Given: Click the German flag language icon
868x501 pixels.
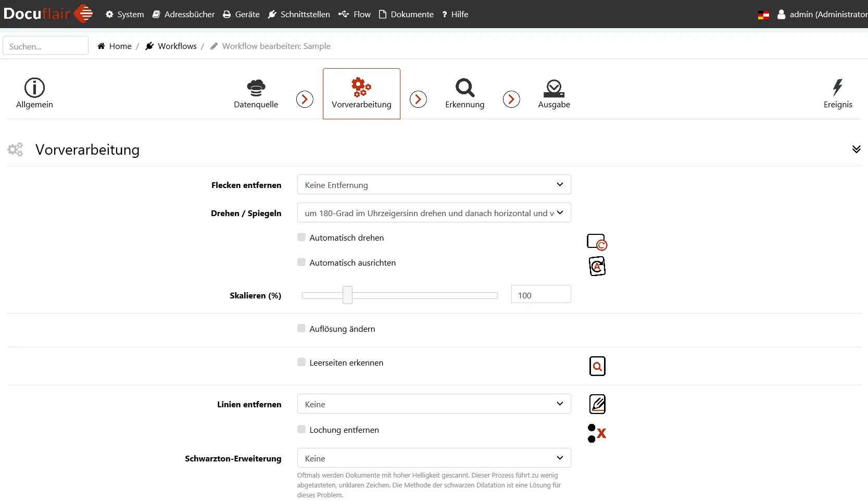Looking at the screenshot, I should click(763, 15).
